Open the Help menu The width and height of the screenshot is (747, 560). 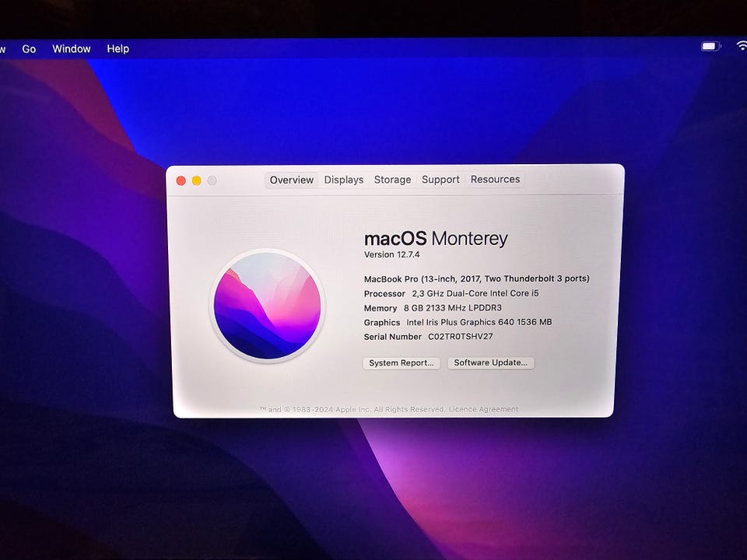coord(117,48)
